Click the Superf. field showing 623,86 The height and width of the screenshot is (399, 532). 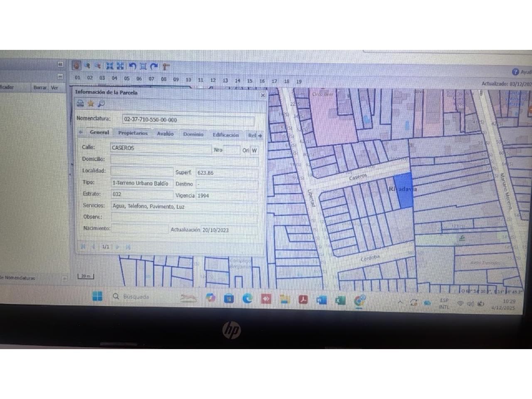tap(227, 173)
